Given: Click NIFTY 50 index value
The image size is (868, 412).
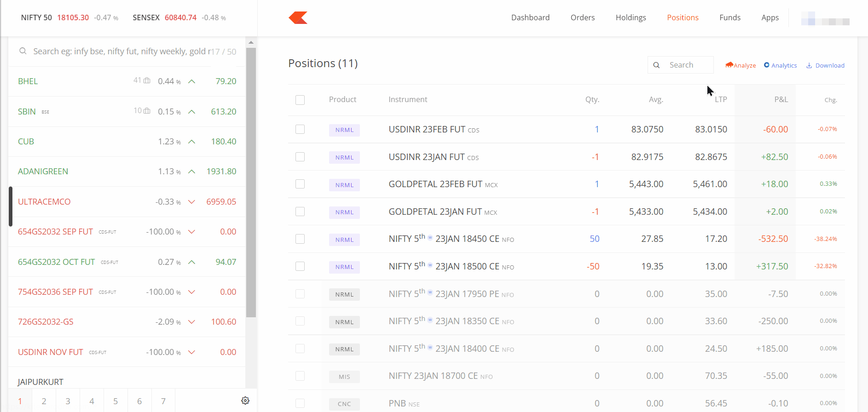Looking at the screenshot, I should [73, 17].
